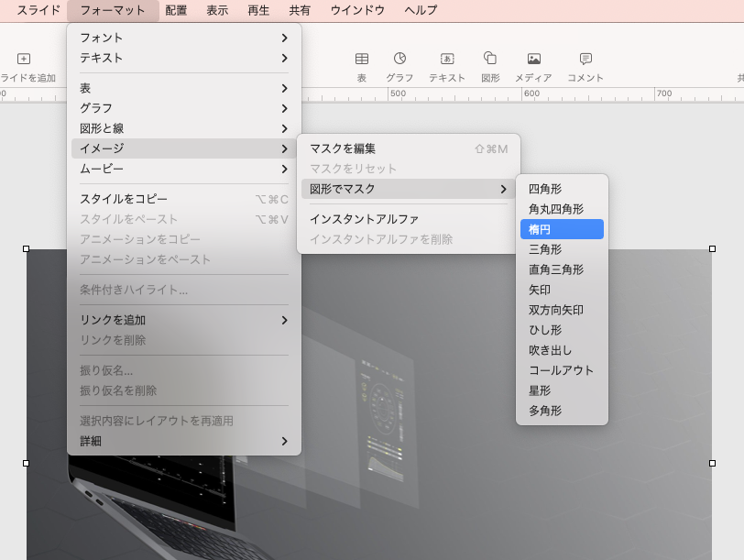Viewport: 744px width, 560px height.
Task: Open the 表示 menu
Action: (x=217, y=10)
